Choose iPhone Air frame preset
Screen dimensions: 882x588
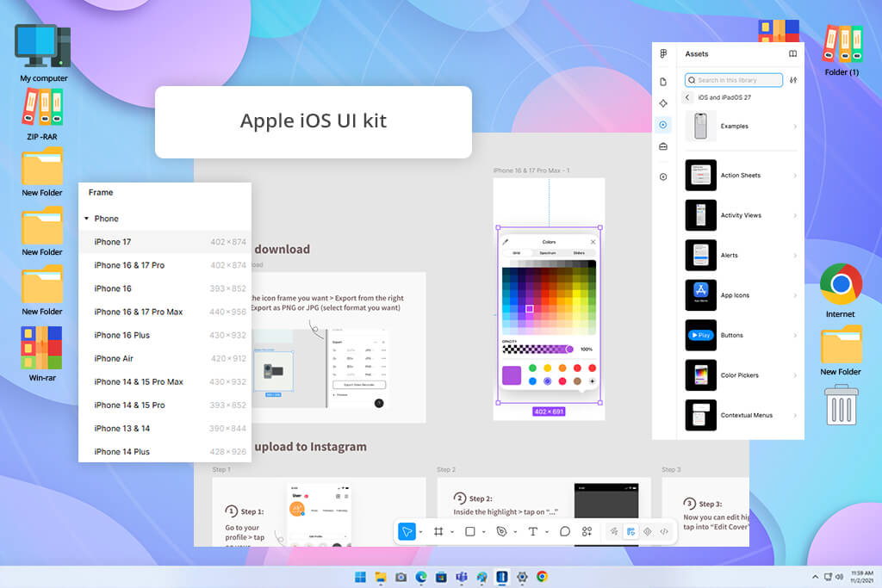165,359
